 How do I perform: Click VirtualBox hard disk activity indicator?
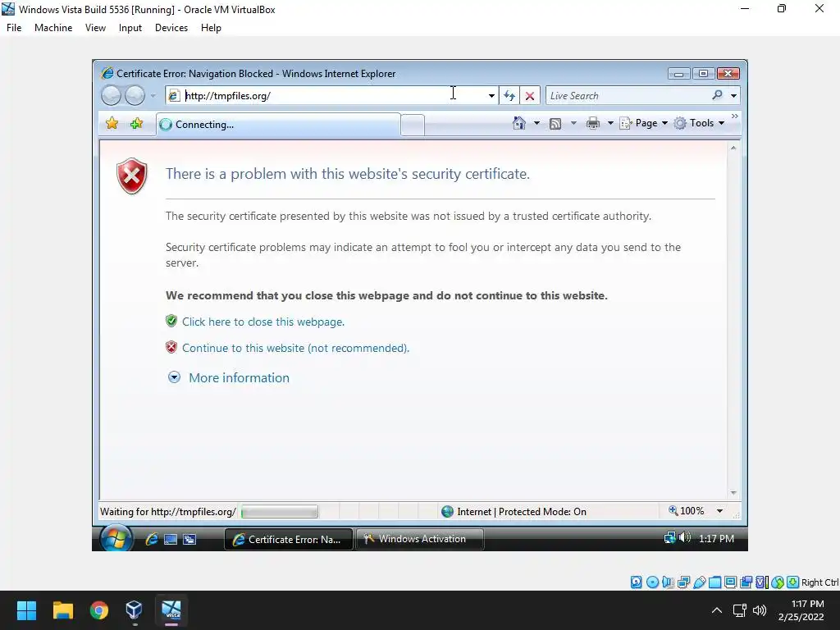coord(636,582)
